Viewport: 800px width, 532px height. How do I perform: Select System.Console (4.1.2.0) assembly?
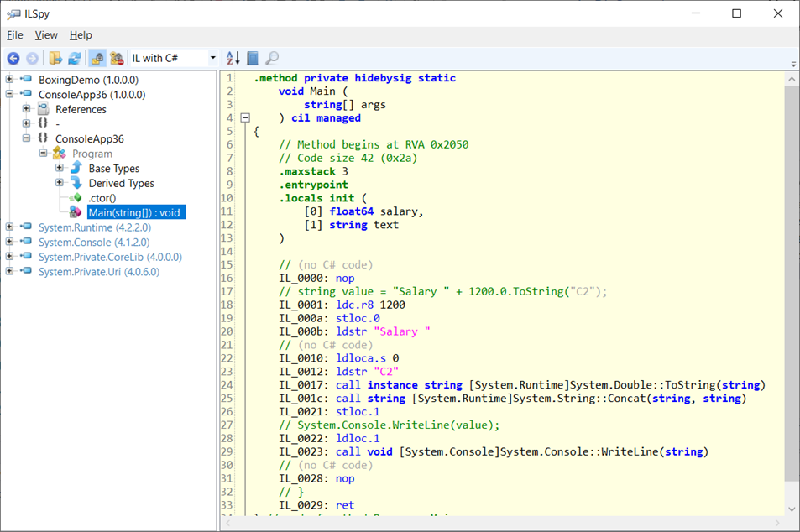pyautogui.click(x=94, y=243)
